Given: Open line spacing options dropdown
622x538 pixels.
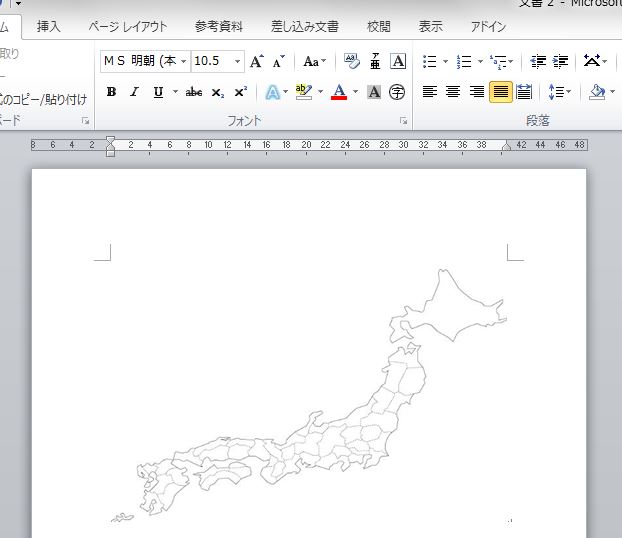Looking at the screenshot, I should coord(560,92).
